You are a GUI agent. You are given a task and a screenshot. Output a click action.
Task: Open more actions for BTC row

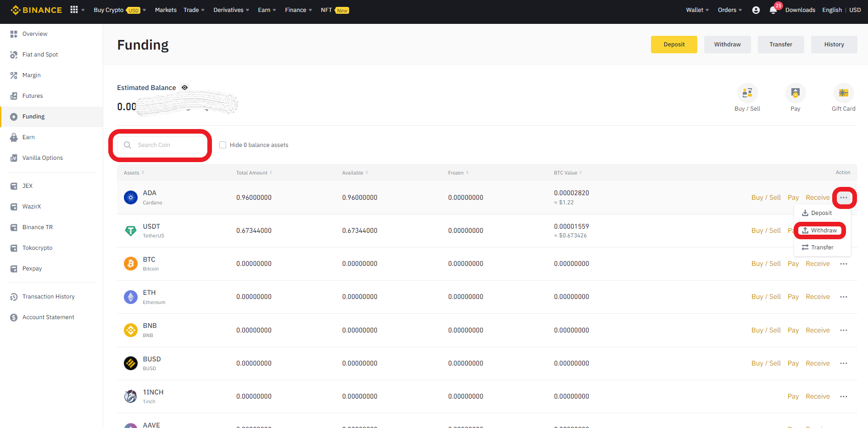(844, 264)
